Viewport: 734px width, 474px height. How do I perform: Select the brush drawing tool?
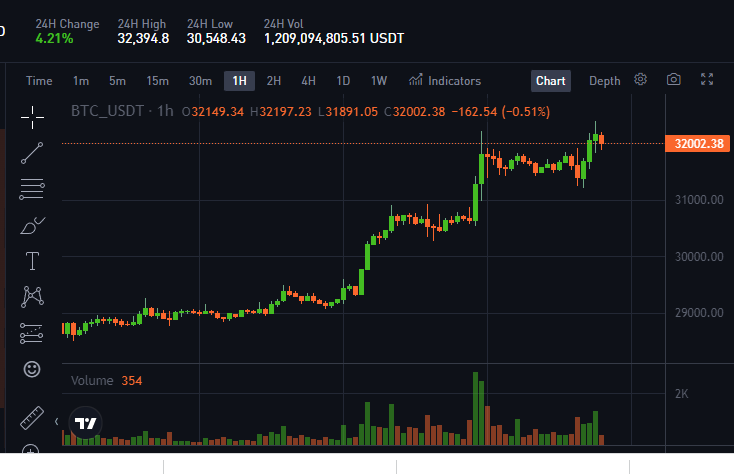pyautogui.click(x=32, y=226)
